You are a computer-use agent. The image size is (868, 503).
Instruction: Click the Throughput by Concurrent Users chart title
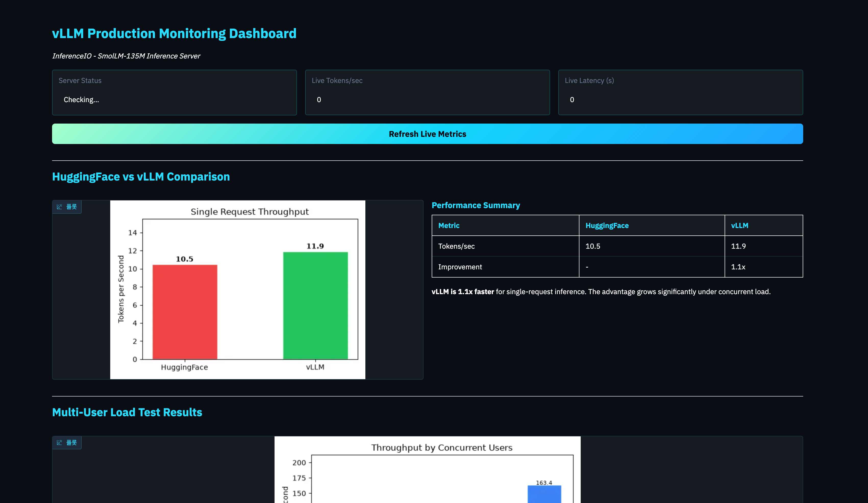tap(442, 448)
